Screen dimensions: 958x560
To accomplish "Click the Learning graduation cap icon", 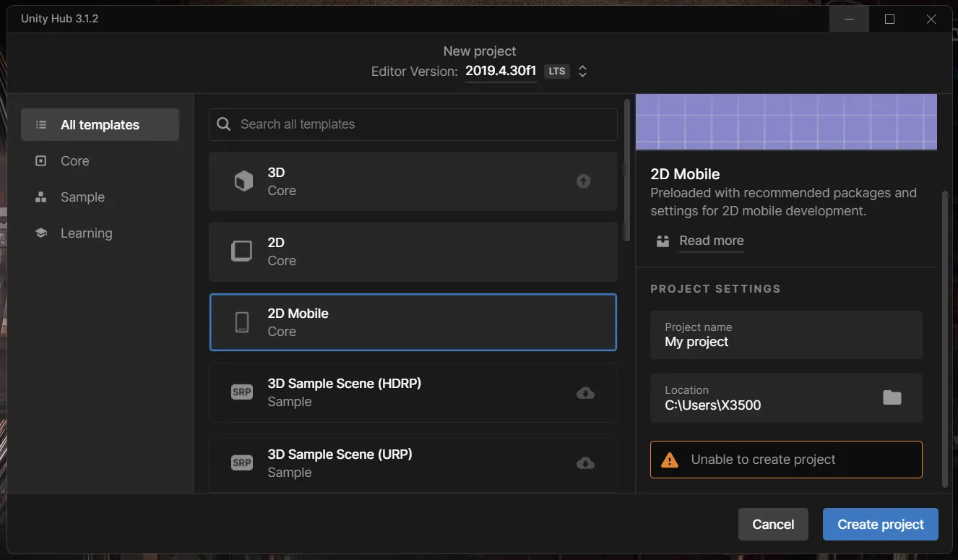I will tap(41, 233).
